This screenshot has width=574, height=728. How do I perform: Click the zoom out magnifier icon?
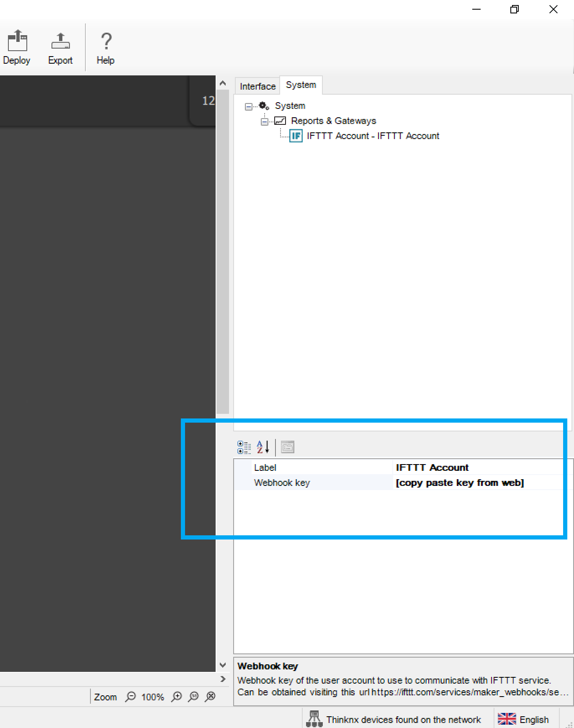point(131,697)
